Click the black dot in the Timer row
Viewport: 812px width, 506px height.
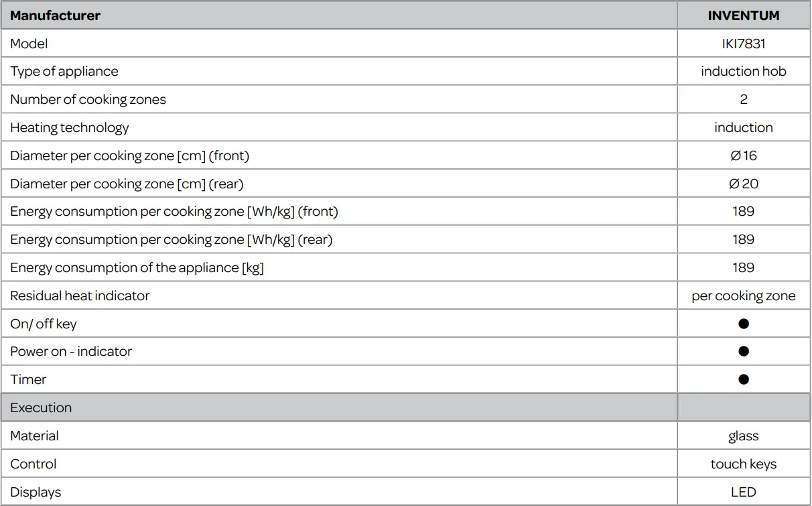coord(743,379)
